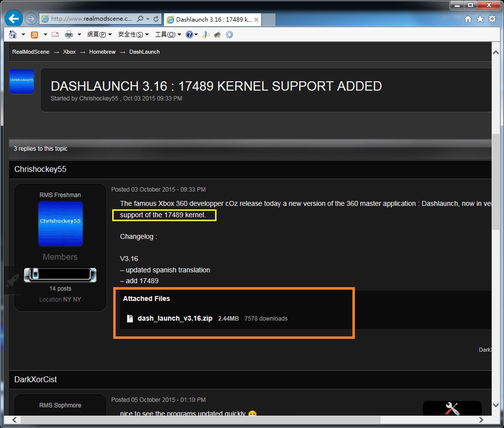The width and height of the screenshot is (504, 428).
Task: Click the search magnifier in address bar
Action: coord(140,19)
